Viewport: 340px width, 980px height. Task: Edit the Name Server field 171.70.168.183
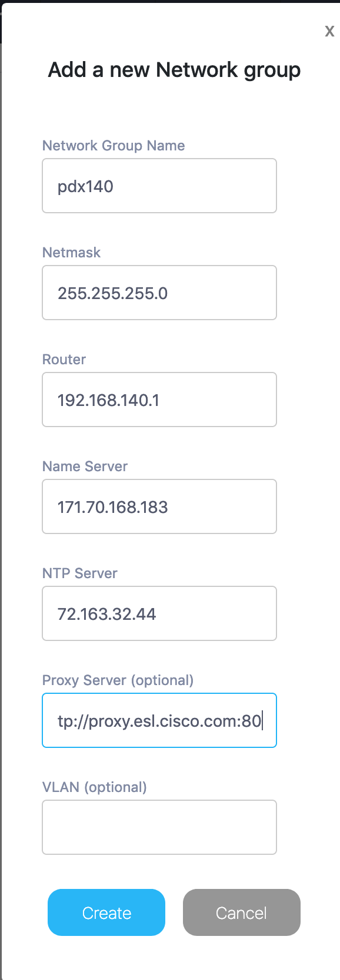point(159,506)
